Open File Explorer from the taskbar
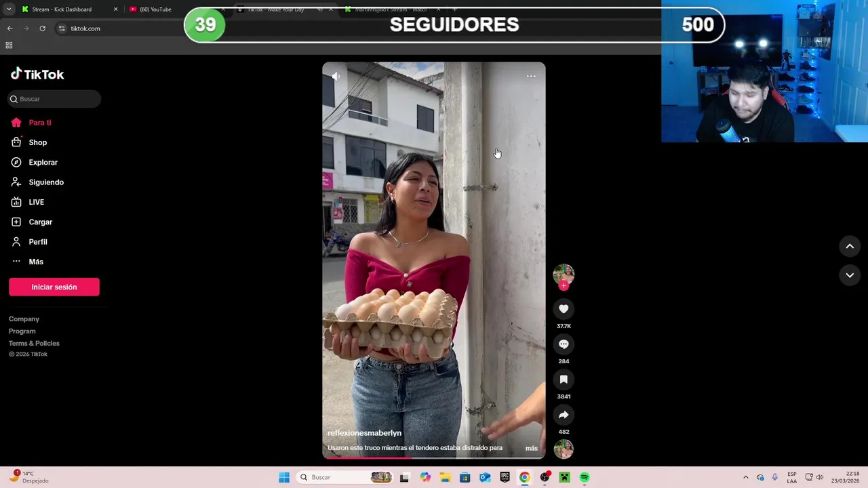868x488 pixels. 445,477
